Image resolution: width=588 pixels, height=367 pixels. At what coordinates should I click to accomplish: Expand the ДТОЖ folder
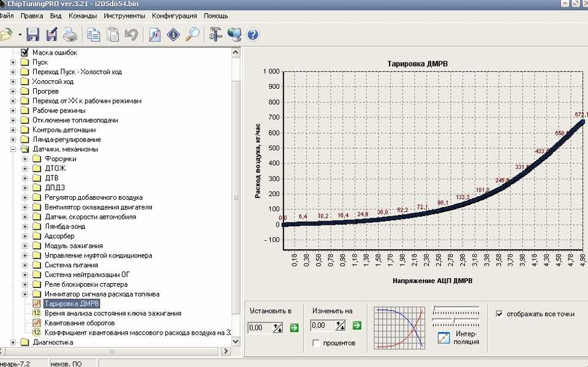(24, 168)
